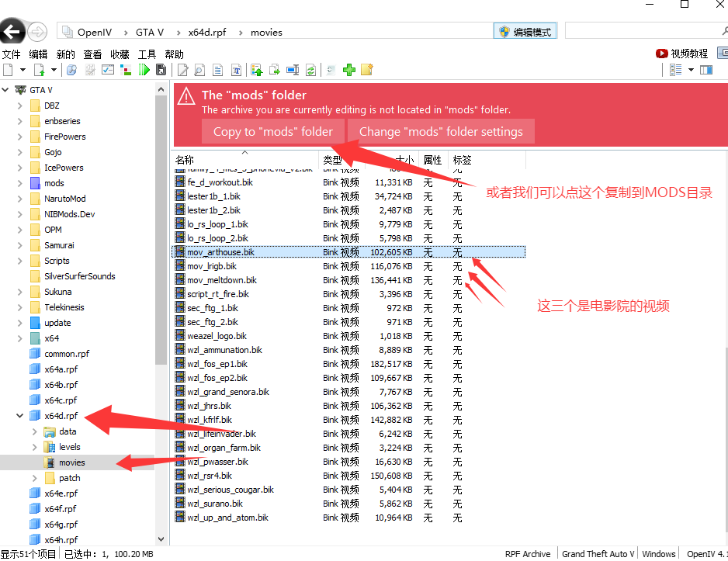Click the checklist options toolbar icon
Image resolution: width=728 pixels, height=561 pixels.
coord(108,70)
